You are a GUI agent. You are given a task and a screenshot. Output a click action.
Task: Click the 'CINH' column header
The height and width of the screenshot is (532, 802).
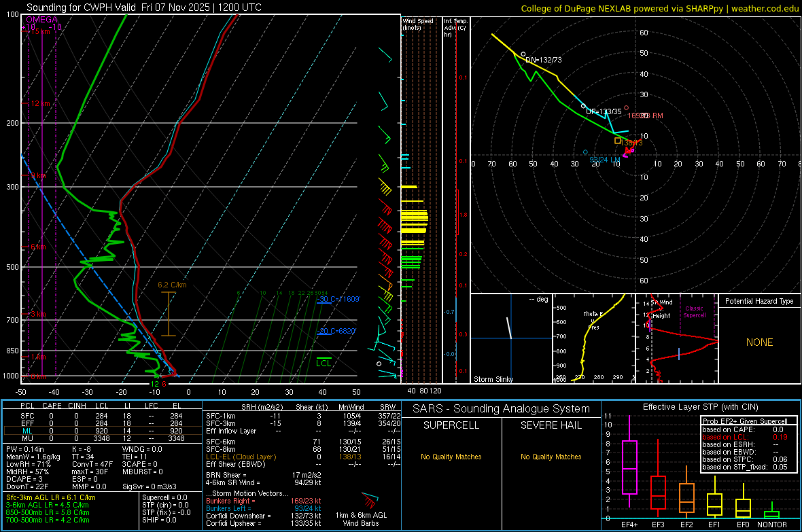point(77,406)
